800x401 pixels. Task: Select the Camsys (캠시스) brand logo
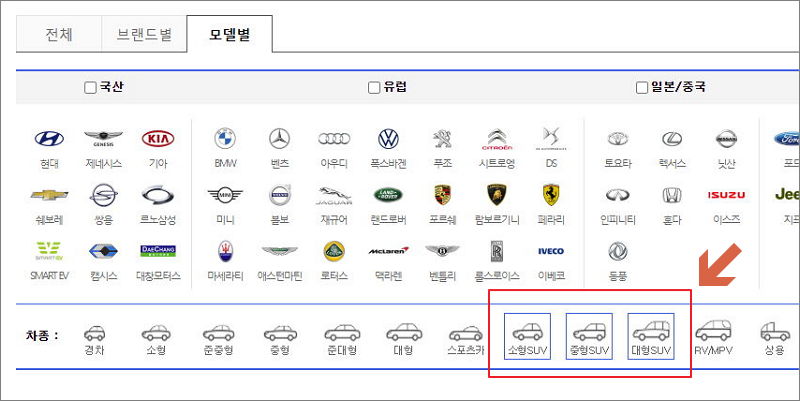pyautogui.click(x=104, y=251)
